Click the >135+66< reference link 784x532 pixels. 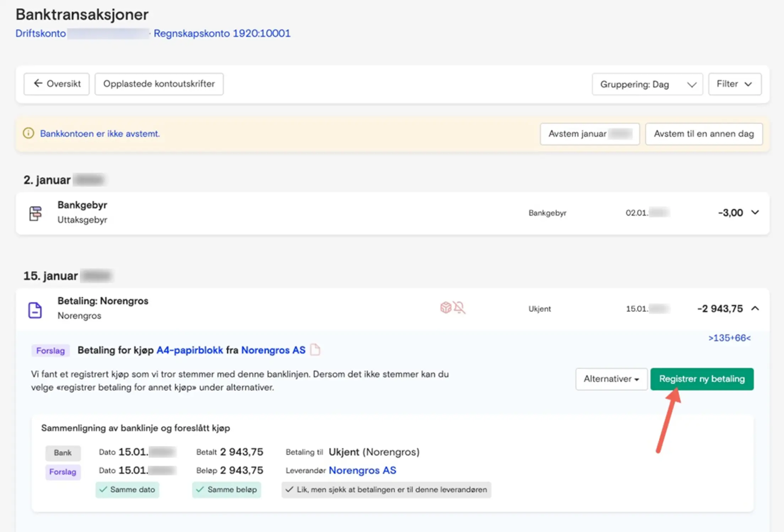point(729,338)
